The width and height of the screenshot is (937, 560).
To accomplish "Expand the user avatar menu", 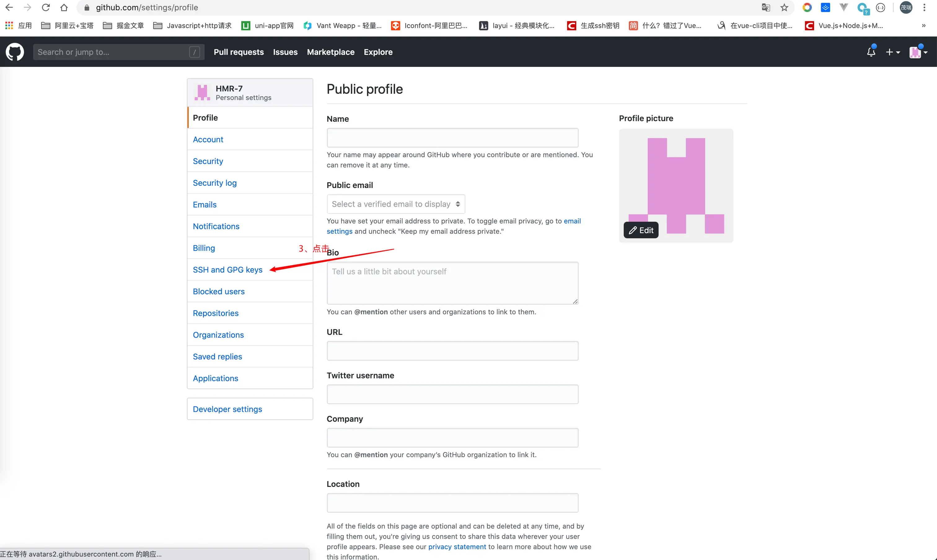I will coord(918,52).
